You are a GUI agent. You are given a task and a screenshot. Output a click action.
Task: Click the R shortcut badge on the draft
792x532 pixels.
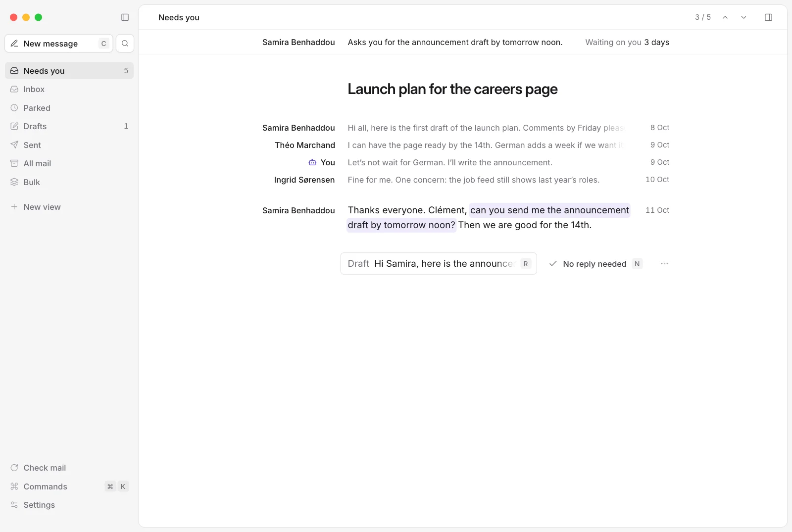pos(526,264)
